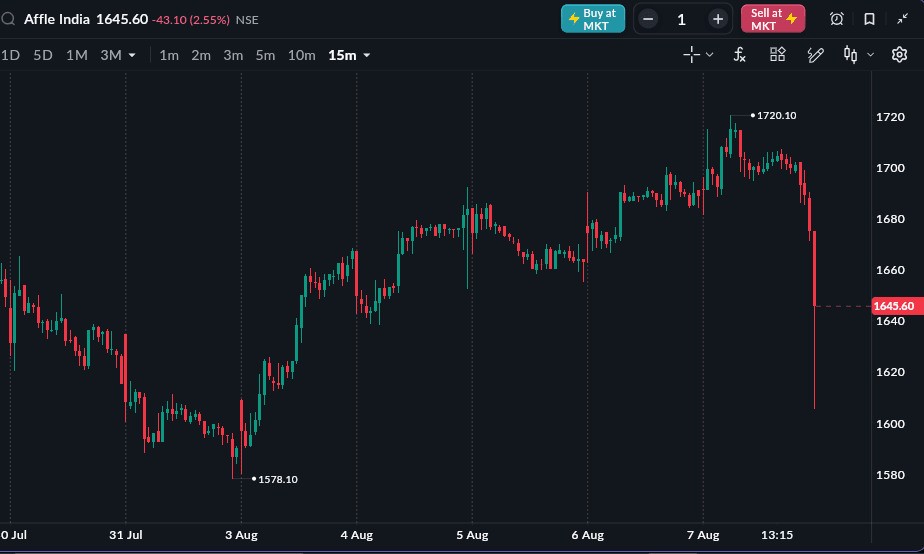
Task: Open chart settings gear
Action: point(899,55)
